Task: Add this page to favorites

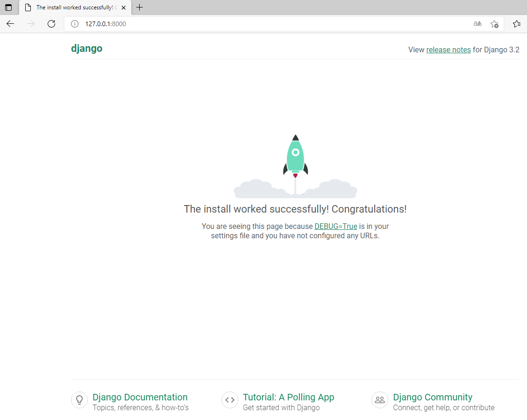Action: (x=494, y=24)
